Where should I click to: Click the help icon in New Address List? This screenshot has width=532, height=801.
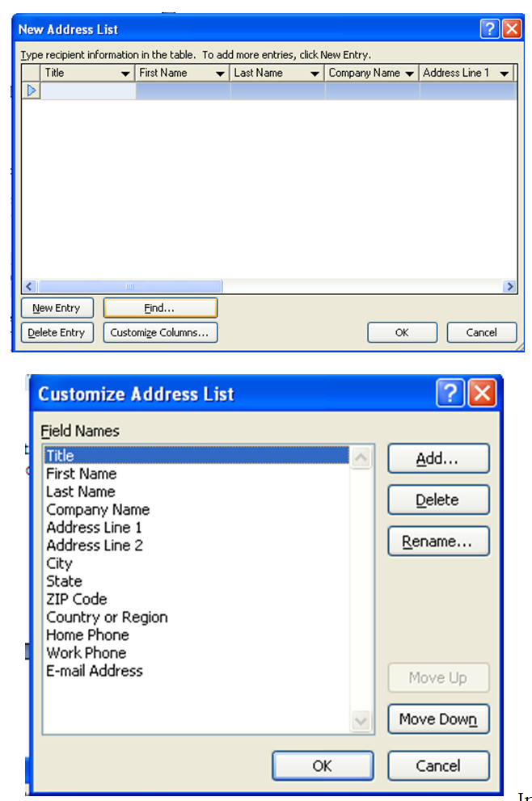489,30
